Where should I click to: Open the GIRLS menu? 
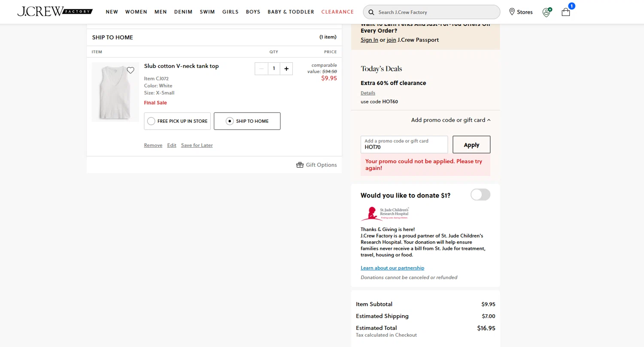231,12
